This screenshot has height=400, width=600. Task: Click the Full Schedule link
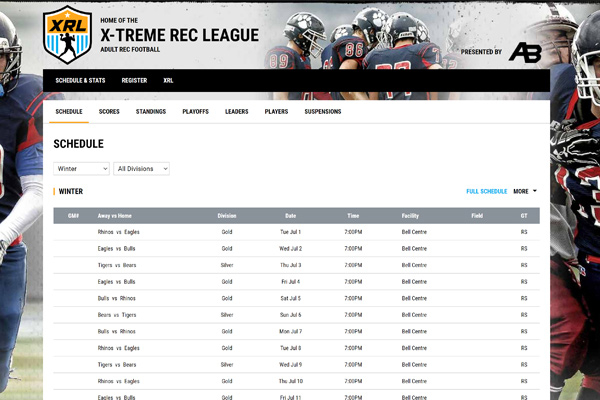click(x=486, y=191)
